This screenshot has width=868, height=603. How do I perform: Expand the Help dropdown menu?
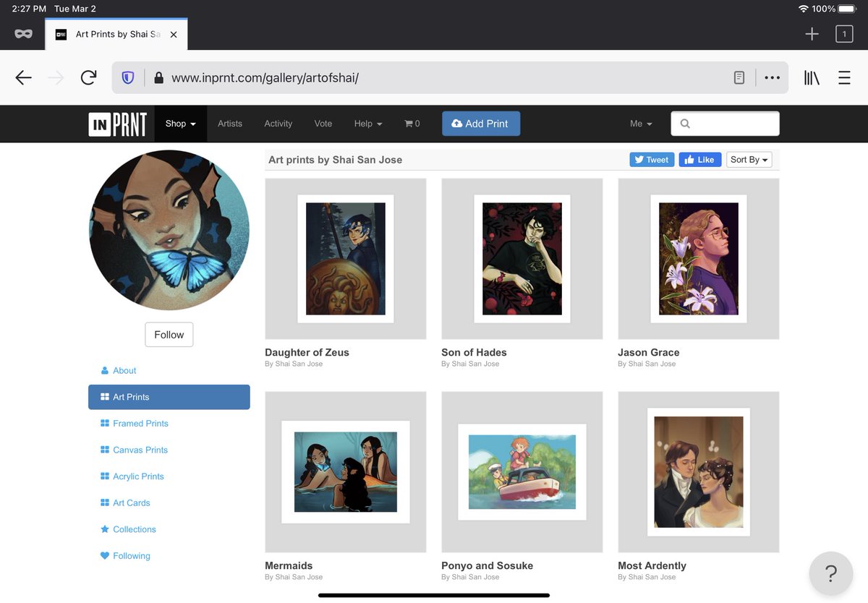point(368,124)
